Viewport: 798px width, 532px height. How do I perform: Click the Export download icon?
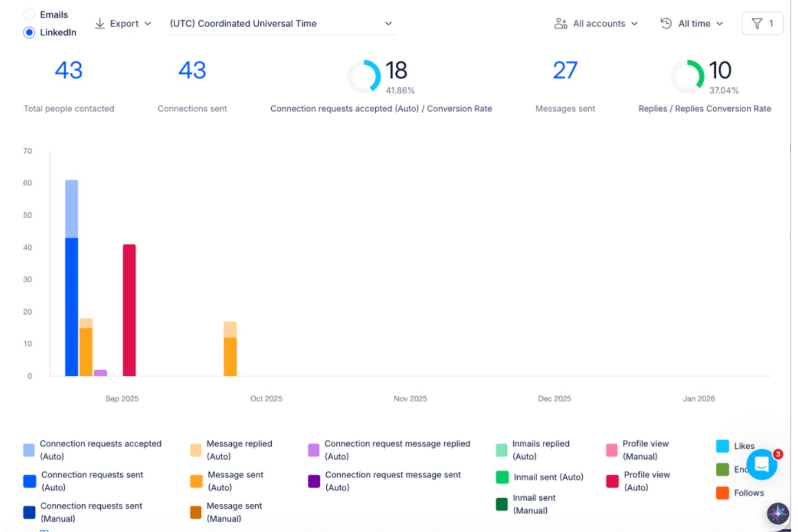[100, 24]
